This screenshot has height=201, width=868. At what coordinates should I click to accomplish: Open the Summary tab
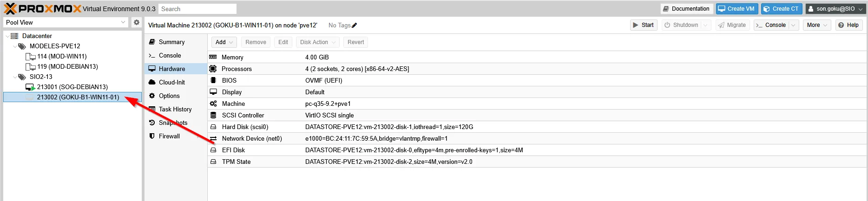pyautogui.click(x=171, y=42)
